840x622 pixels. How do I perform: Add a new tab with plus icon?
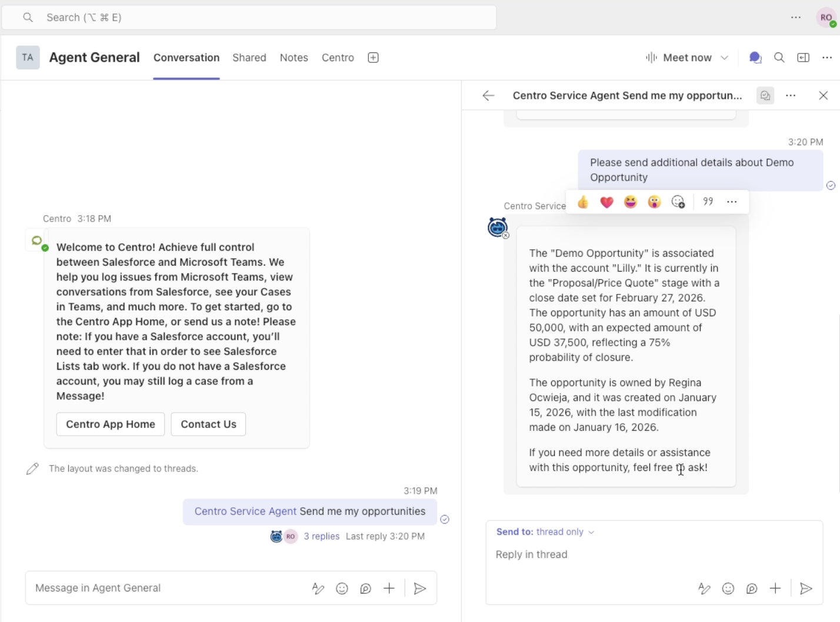[373, 58]
